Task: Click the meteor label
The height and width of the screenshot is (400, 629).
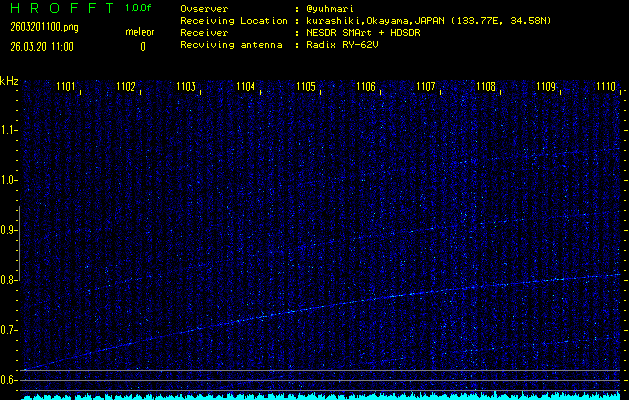Action: pos(139,32)
